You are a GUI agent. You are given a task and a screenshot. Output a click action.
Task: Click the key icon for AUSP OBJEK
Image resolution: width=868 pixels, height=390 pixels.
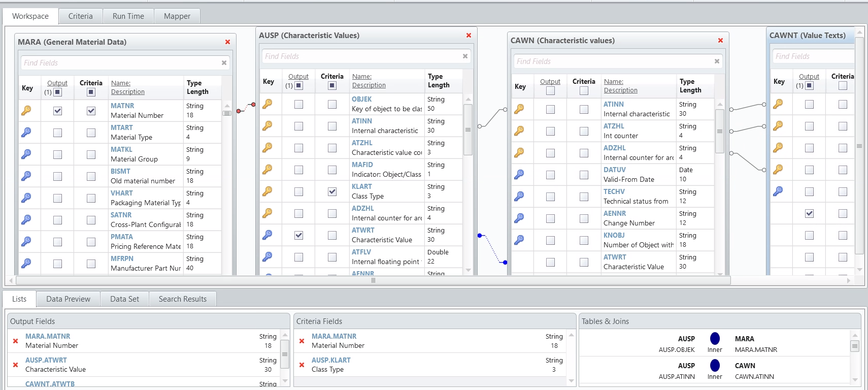pyautogui.click(x=268, y=104)
